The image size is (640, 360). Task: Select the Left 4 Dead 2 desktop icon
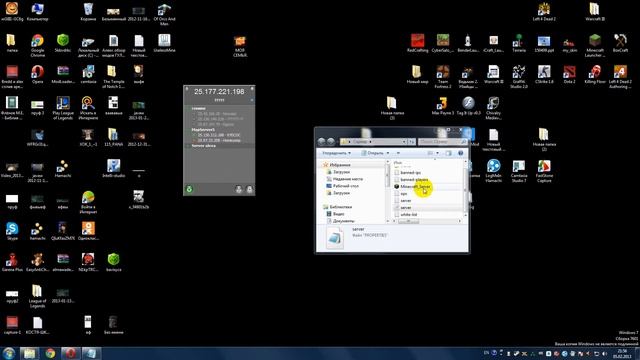(544, 12)
